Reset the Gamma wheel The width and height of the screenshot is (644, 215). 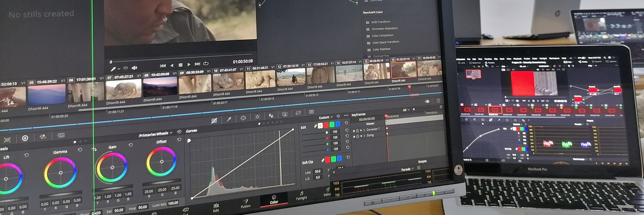(x=80, y=150)
